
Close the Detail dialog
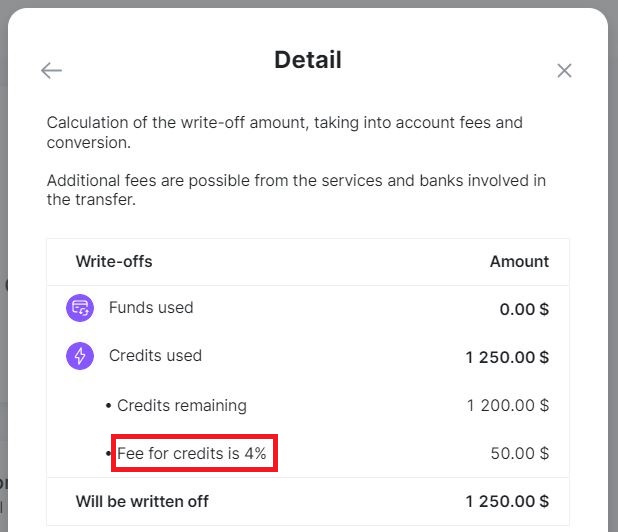(x=564, y=71)
